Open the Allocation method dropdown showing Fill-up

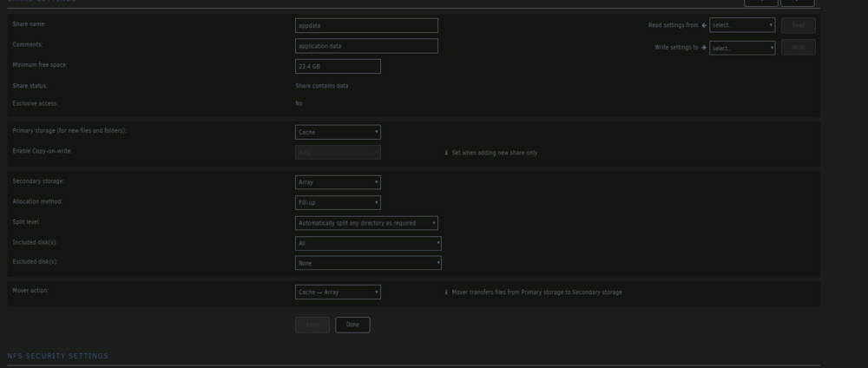point(338,202)
